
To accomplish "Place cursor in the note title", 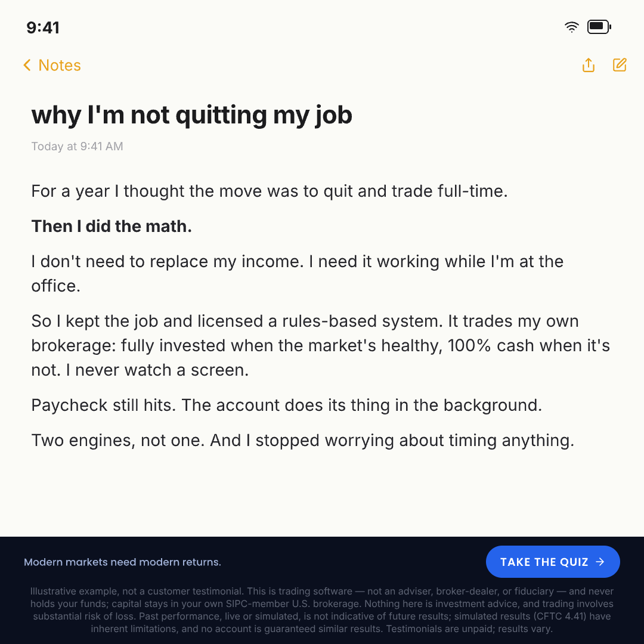I will [x=192, y=115].
